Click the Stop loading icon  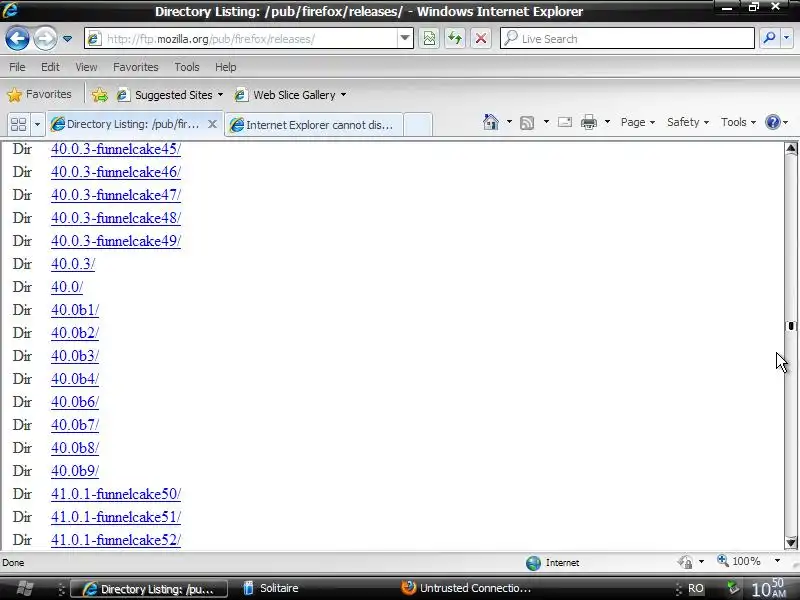[x=481, y=39]
